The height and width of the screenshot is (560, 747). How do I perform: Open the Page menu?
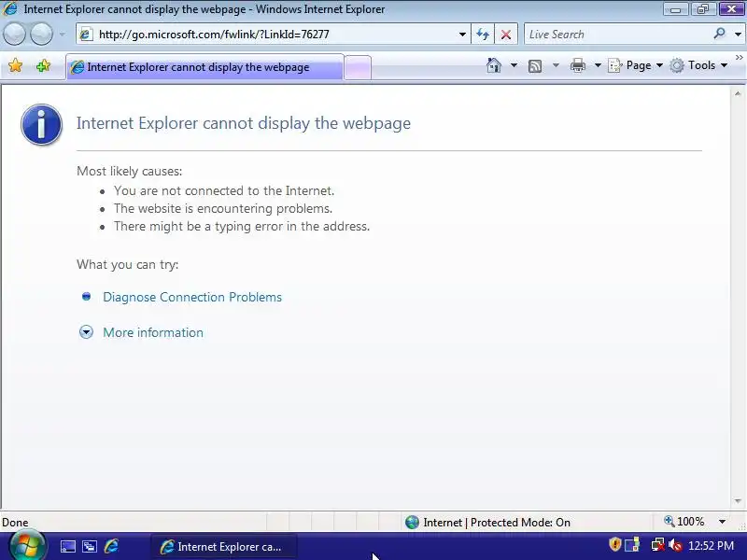636,65
